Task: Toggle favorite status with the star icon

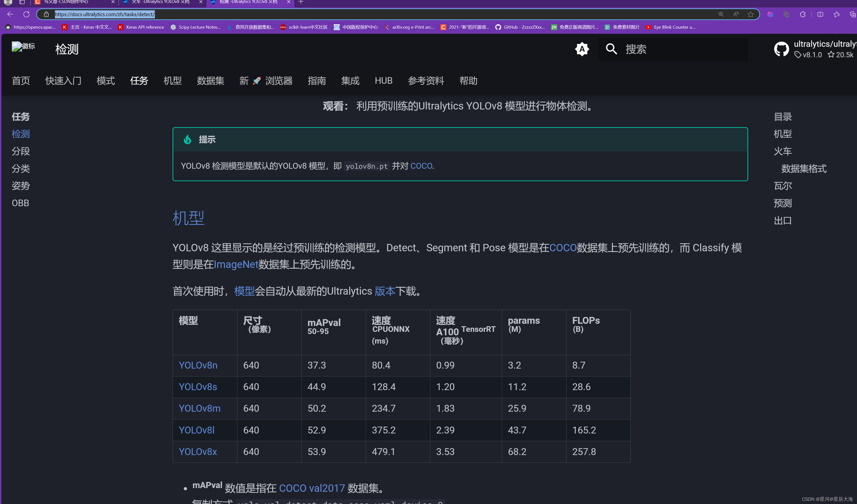Action: (751, 14)
